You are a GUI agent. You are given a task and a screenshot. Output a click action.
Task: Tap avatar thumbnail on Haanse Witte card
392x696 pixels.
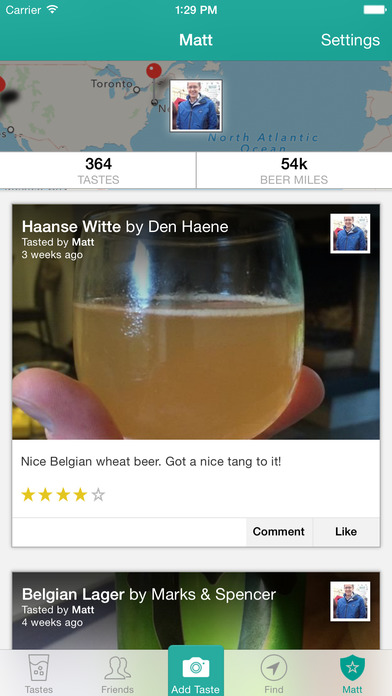point(350,233)
